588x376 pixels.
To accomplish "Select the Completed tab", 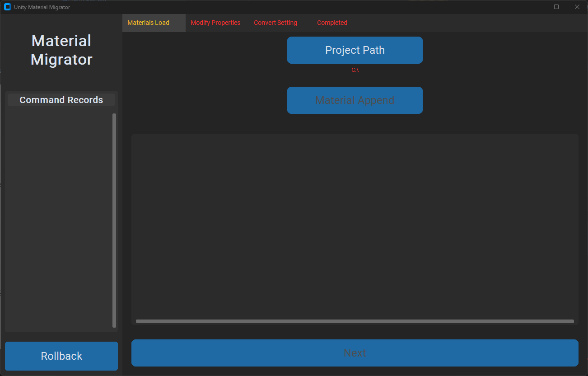I will (343, 23).
